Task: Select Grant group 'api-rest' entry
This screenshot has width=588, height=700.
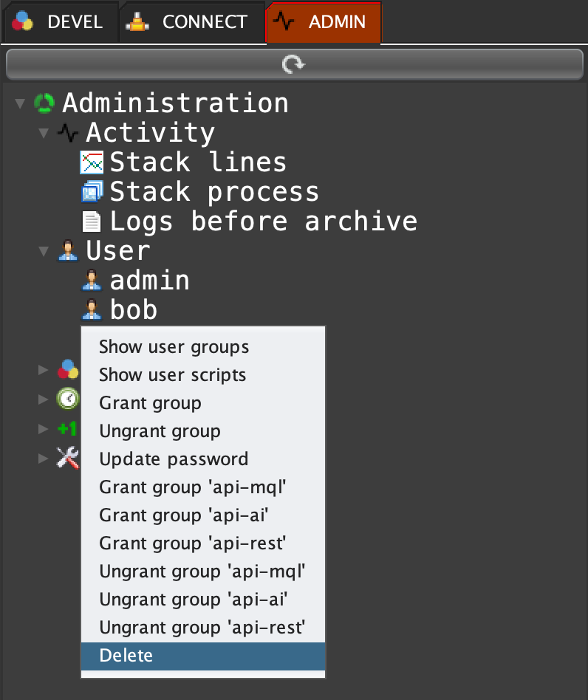Action: pos(192,543)
